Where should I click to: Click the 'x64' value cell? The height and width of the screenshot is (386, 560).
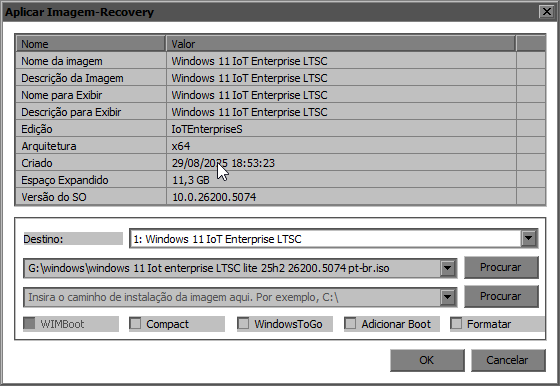click(341, 146)
